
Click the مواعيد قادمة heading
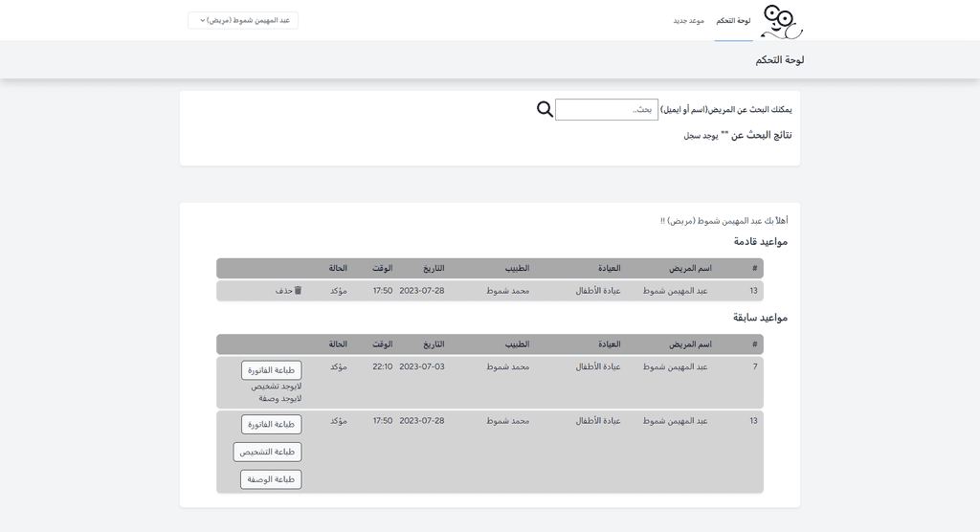click(x=760, y=241)
